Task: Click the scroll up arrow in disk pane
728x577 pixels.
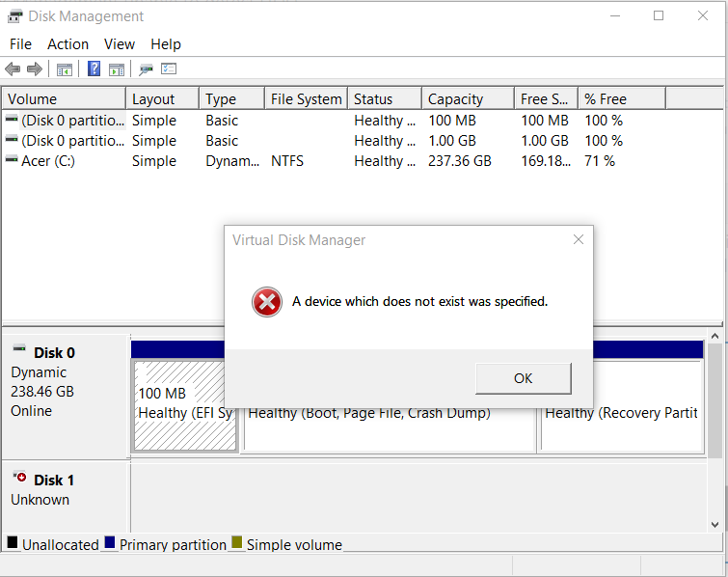Action: [715, 336]
